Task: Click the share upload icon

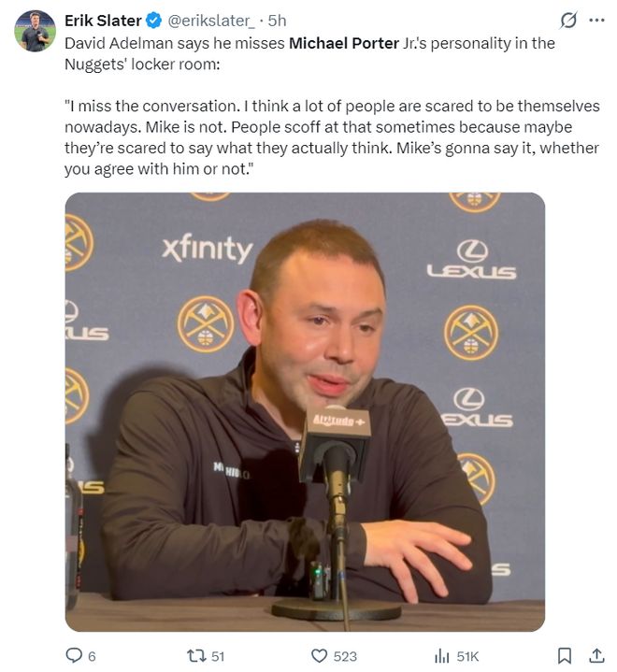Action: point(596,656)
